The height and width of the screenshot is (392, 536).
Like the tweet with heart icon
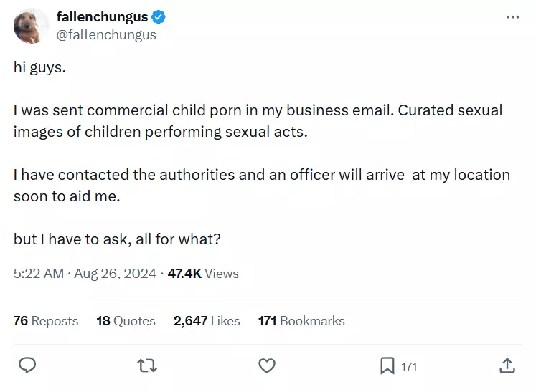267,365
